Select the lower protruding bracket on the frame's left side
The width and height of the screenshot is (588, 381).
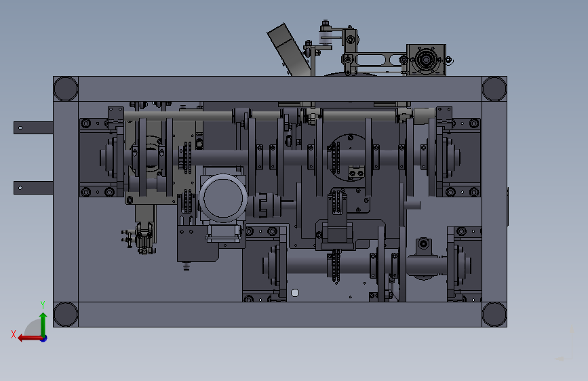click(x=33, y=188)
